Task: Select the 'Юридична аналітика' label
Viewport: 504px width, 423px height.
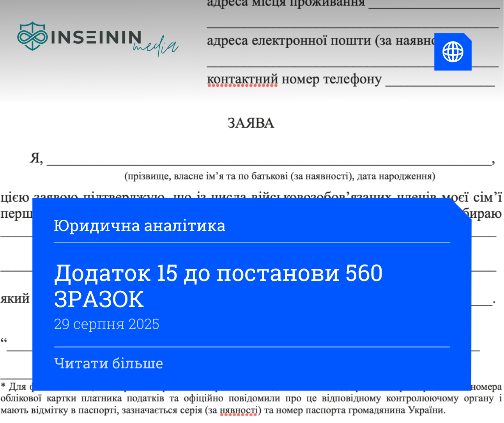Action: point(140,226)
